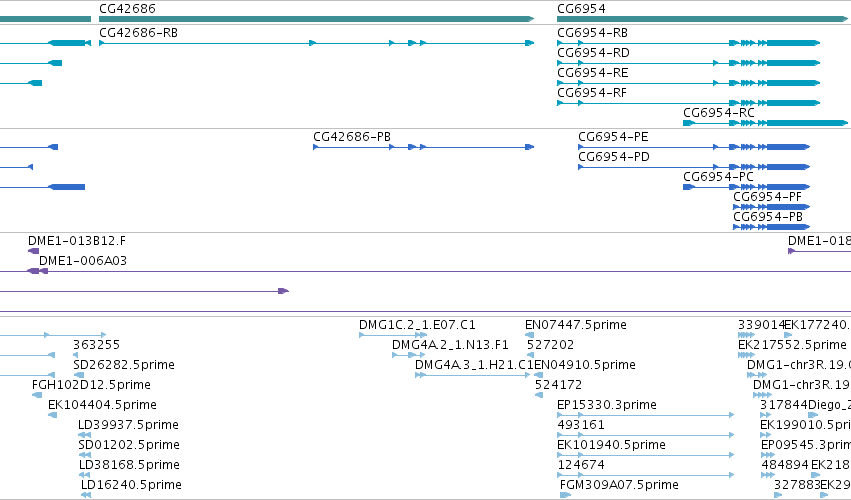The image size is (851, 500).
Task: Click the CG42686-RB transcript label
Action: pos(138,33)
